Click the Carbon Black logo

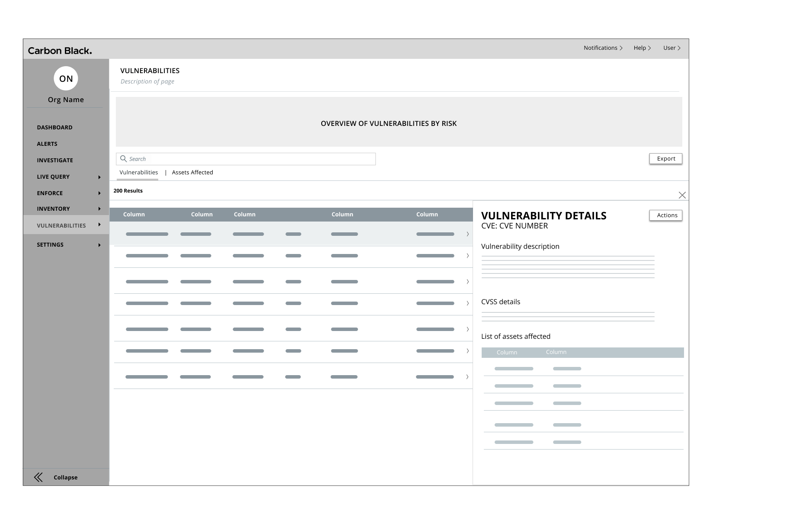[x=60, y=51]
